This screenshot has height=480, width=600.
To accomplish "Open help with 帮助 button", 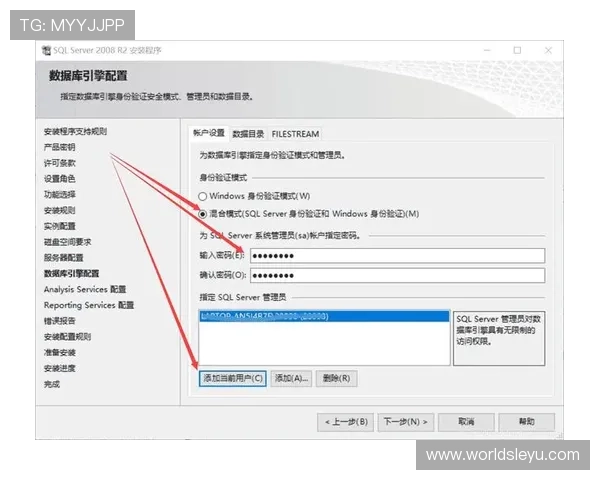I will point(527,422).
